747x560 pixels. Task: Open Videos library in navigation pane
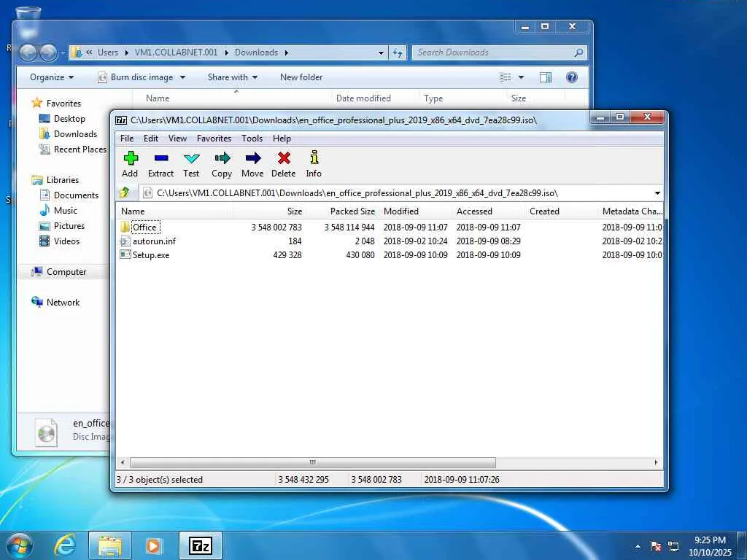coord(60,241)
